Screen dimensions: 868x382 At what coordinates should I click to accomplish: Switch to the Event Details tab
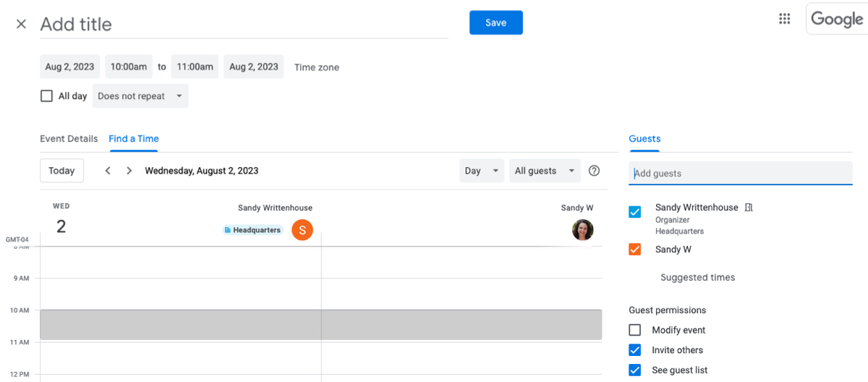69,139
